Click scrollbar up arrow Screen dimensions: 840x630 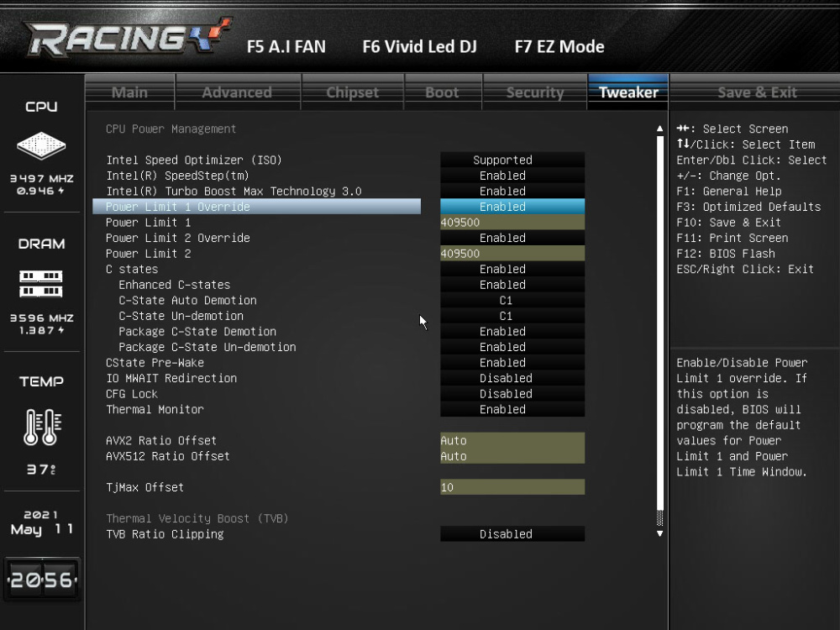point(659,129)
